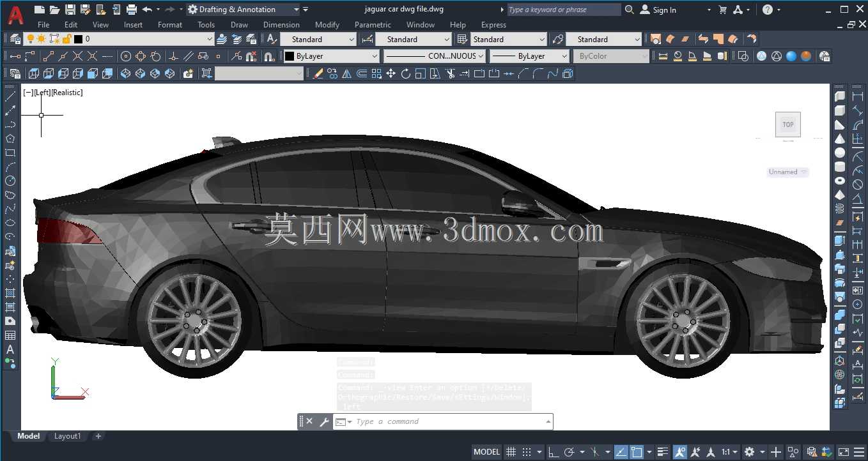Click the TOP face of ViewCube
This screenshot has height=461, width=868.
[x=788, y=125]
